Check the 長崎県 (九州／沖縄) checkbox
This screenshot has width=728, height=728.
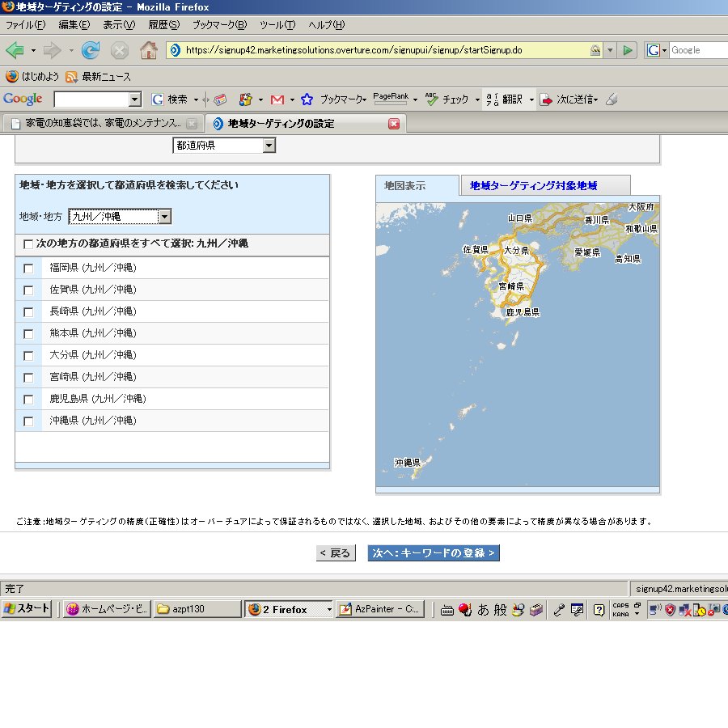tap(28, 312)
